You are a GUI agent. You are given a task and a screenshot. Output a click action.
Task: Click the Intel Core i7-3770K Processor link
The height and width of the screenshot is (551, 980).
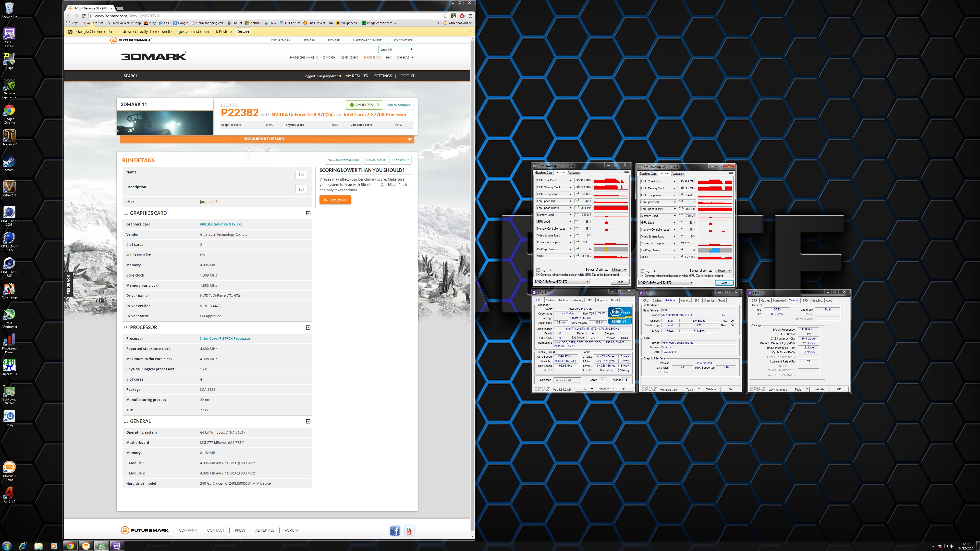point(225,339)
